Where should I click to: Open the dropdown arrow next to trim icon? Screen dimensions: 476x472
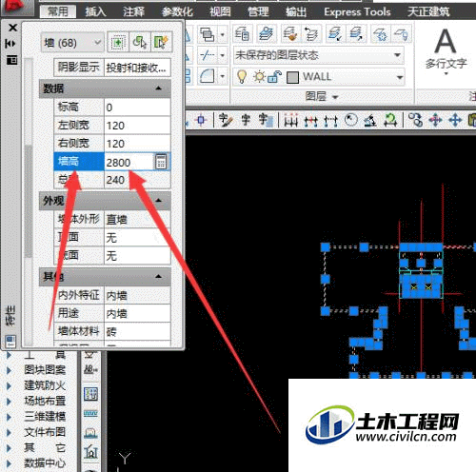(x=223, y=55)
